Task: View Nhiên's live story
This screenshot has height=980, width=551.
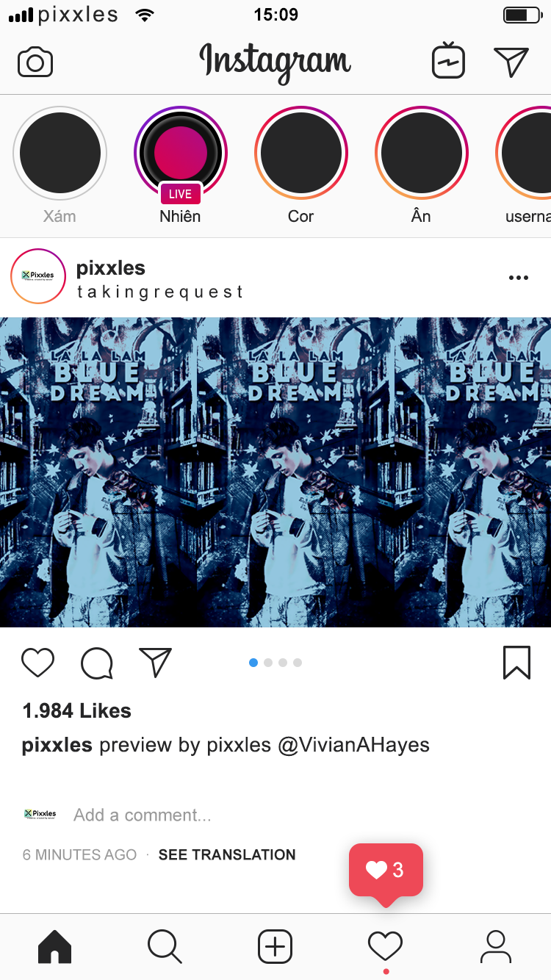Action: (x=181, y=154)
